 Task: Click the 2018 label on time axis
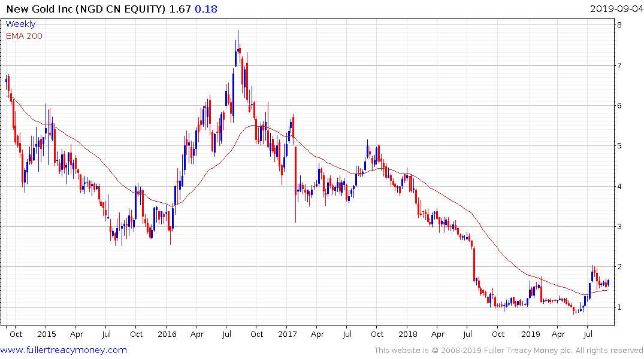point(408,334)
